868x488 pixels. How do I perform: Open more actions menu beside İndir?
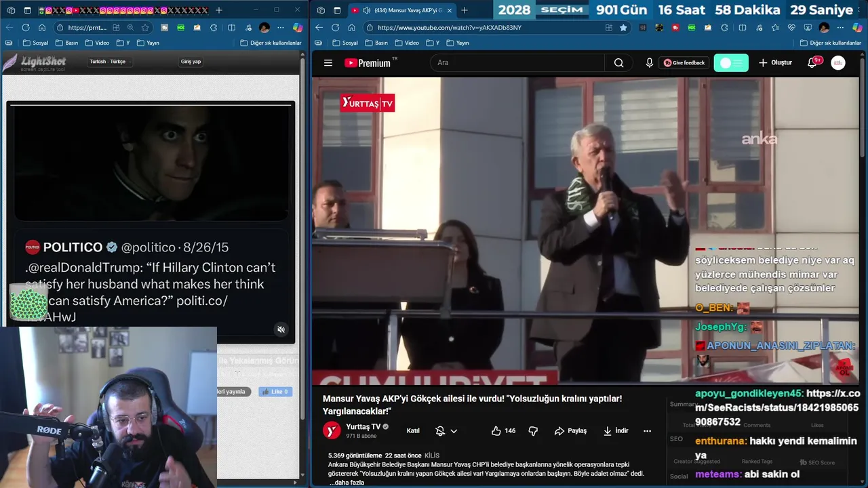647,431
